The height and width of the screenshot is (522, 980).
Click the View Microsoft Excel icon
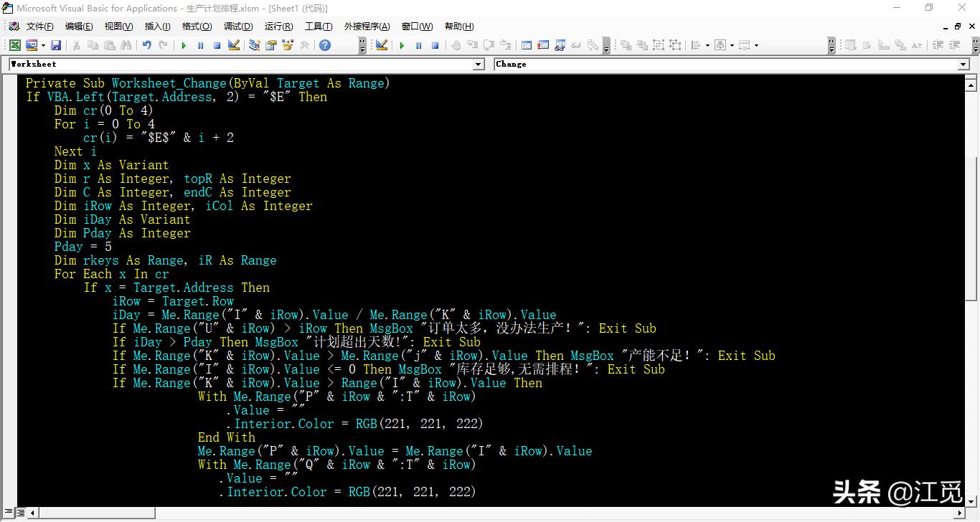[14, 45]
